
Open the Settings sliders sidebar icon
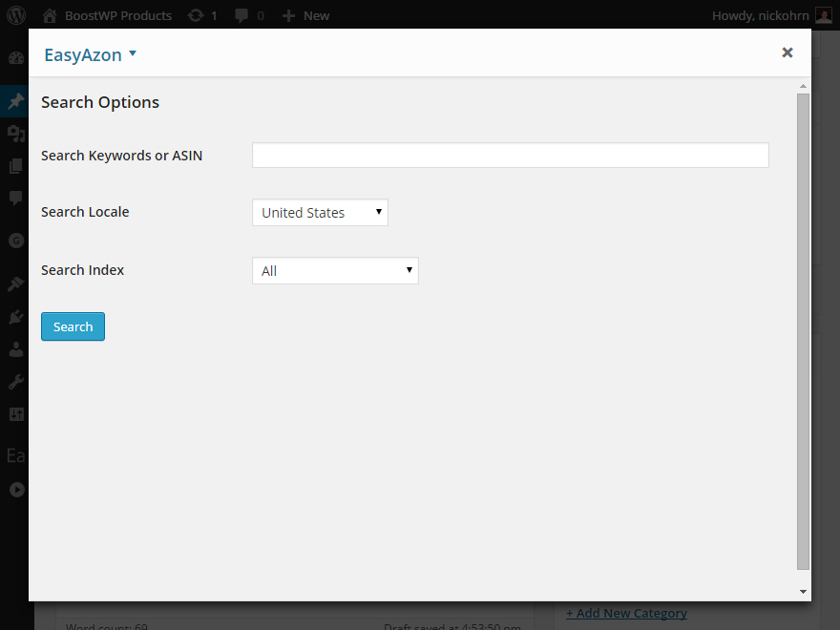[16, 414]
